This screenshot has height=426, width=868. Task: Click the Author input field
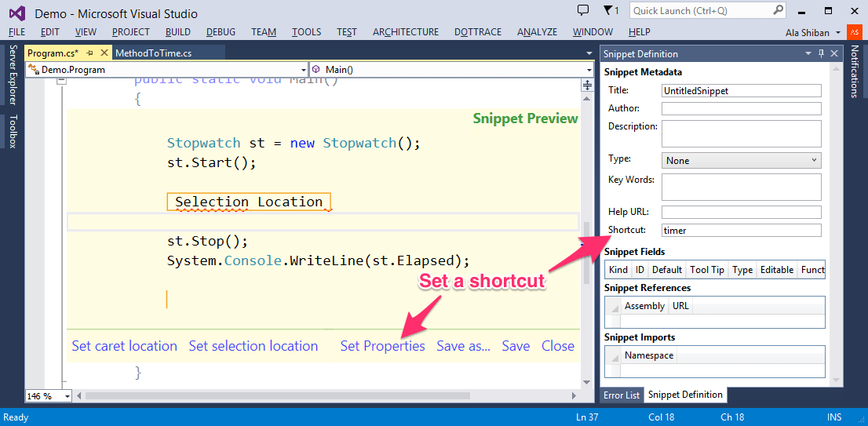click(741, 108)
